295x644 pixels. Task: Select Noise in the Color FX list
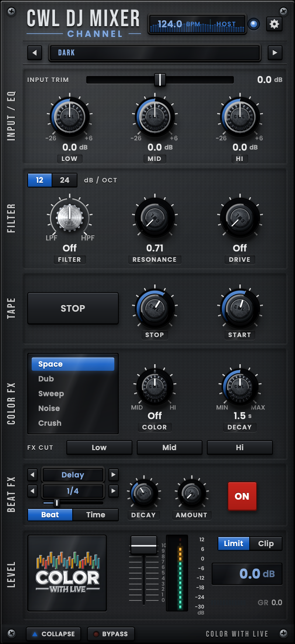[x=73, y=408]
